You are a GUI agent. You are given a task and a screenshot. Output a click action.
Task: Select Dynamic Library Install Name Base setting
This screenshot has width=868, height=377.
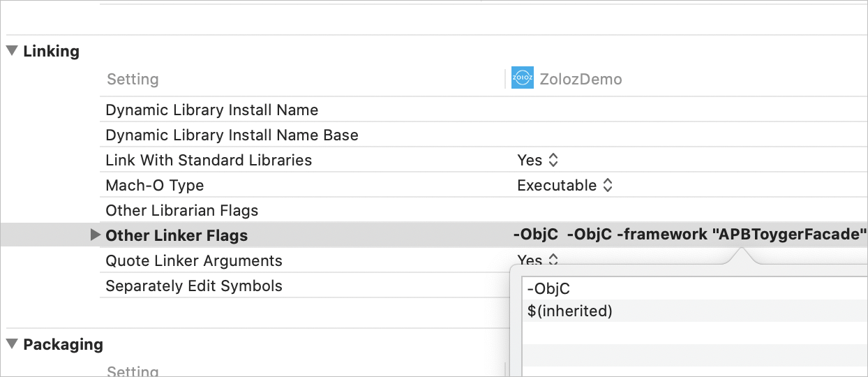(x=232, y=135)
